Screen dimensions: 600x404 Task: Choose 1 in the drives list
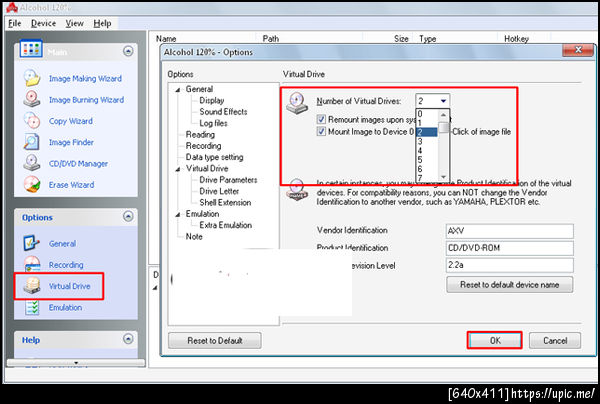[x=427, y=123]
